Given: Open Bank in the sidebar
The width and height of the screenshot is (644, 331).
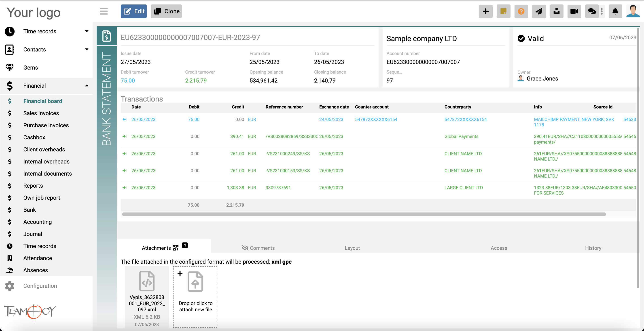Looking at the screenshot, I should point(30,210).
